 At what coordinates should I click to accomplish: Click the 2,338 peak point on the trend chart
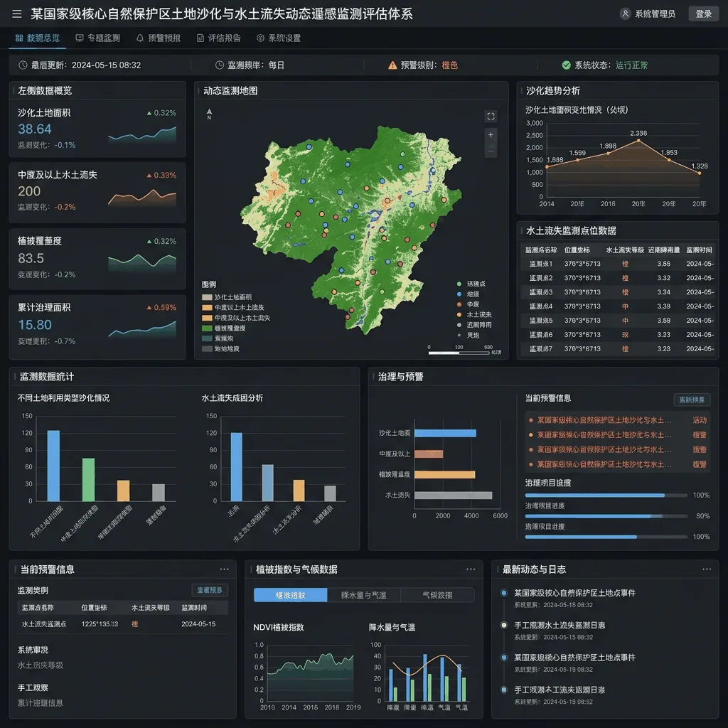638,140
